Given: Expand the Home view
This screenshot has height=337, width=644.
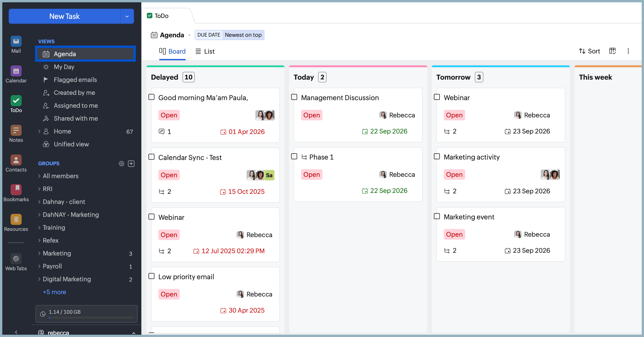Looking at the screenshot, I should point(39,131).
